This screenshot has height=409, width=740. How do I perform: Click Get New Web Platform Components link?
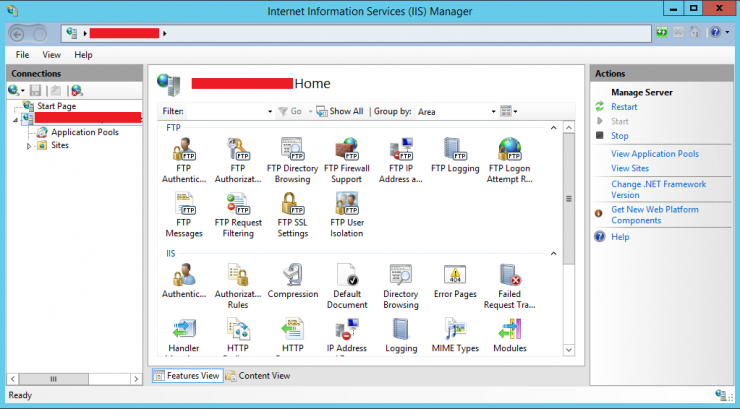pos(655,215)
